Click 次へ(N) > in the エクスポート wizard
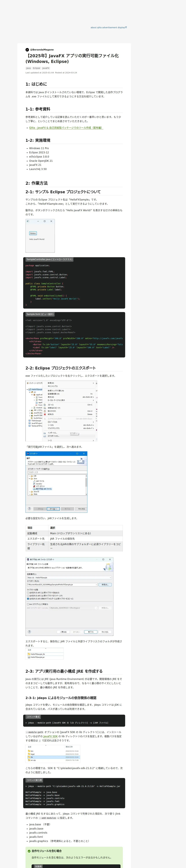The height and width of the screenshot is (868, 186). coord(53,509)
